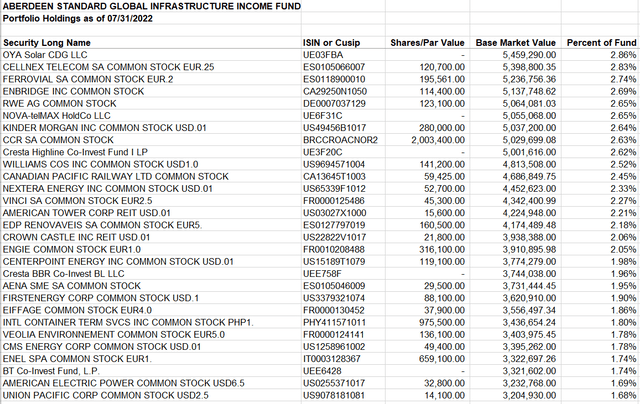Select BT Co-Invest Fund, L.P. cell
The width and height of the screenshot is (640, 404).
(51, 371)
